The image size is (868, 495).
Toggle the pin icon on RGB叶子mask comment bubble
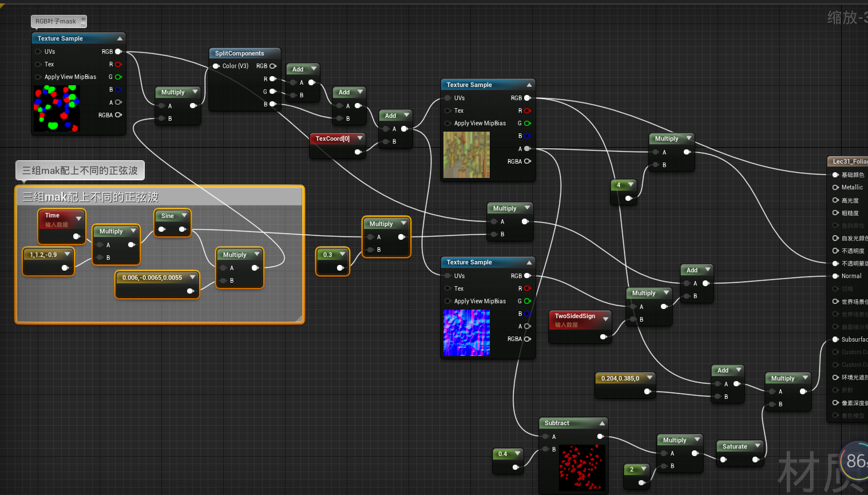point(84,19)
